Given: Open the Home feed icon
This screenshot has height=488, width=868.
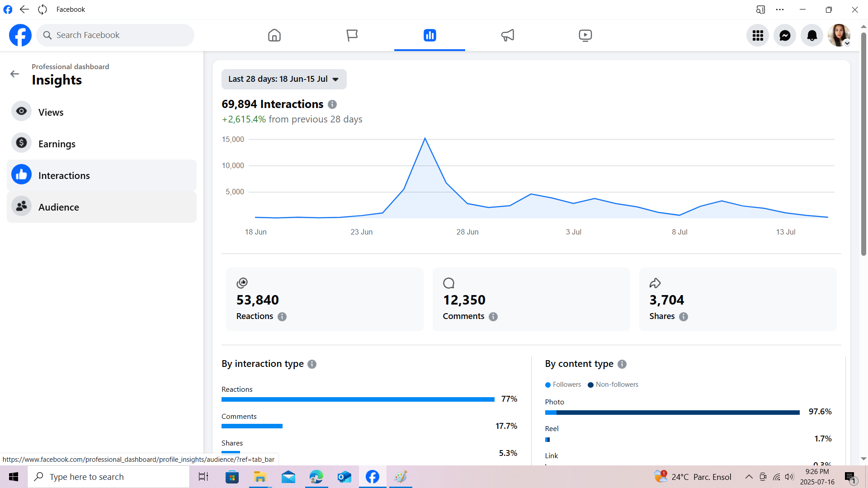Looking at the screenshot, I should [274, 35].
